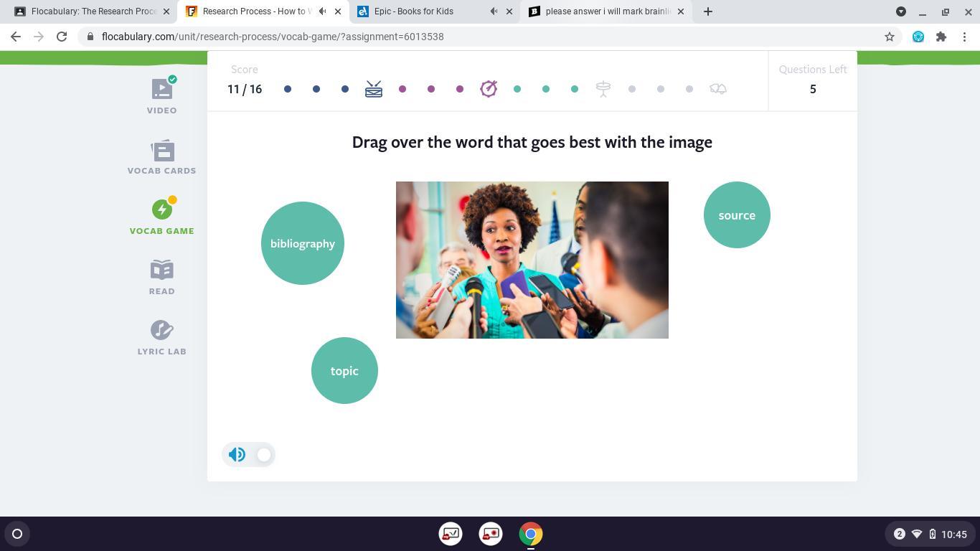
Task: Open the Chrome browser from the shelf
Action: point(531,534)
